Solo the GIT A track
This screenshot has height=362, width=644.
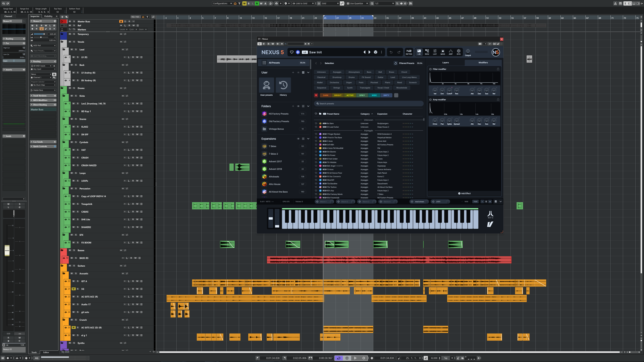click(x=78, y=281)
